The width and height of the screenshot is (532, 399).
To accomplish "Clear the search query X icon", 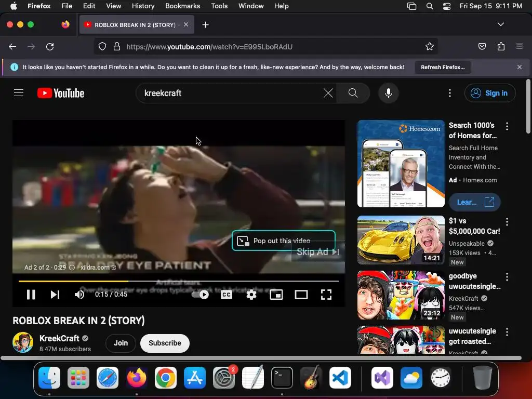I will [328, 93].
